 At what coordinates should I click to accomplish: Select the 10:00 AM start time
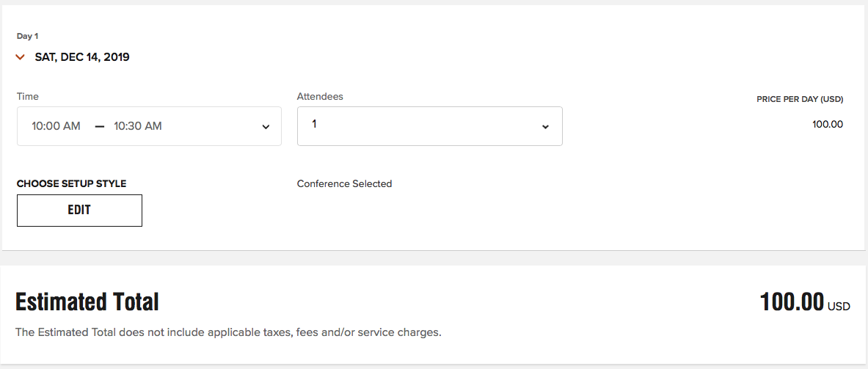click(56, 126)
